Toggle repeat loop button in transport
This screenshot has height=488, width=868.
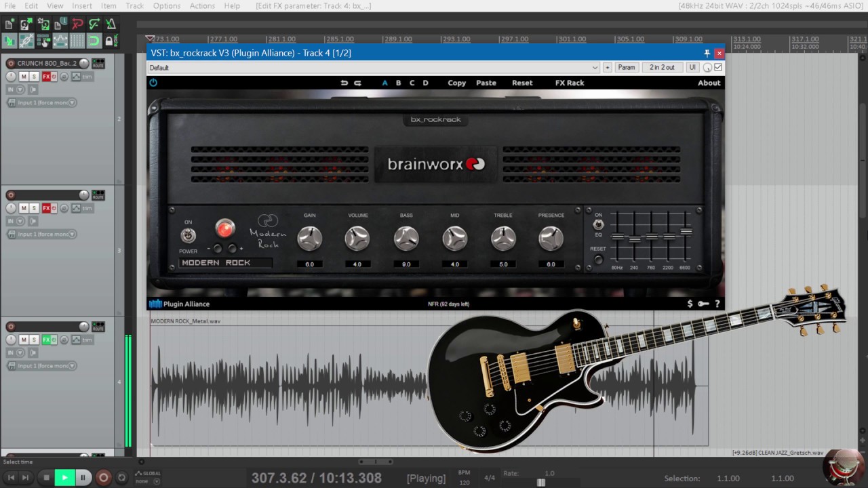coord(121,478)
